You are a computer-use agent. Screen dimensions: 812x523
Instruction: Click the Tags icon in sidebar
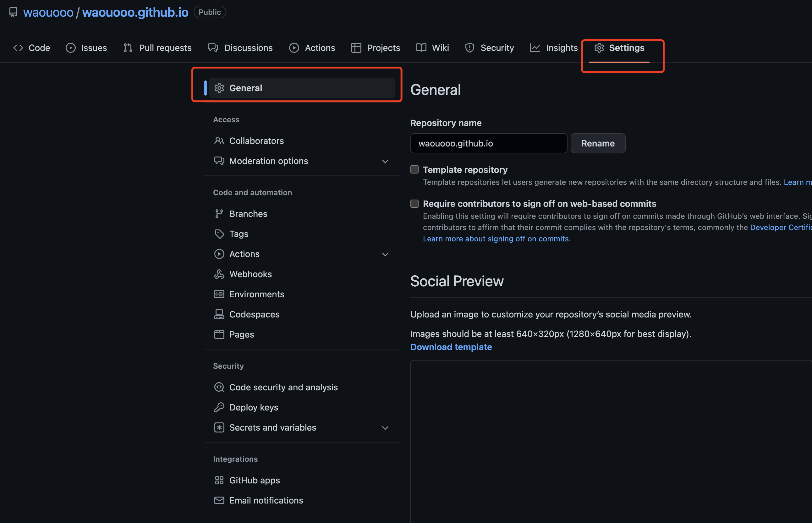[219, 234]
